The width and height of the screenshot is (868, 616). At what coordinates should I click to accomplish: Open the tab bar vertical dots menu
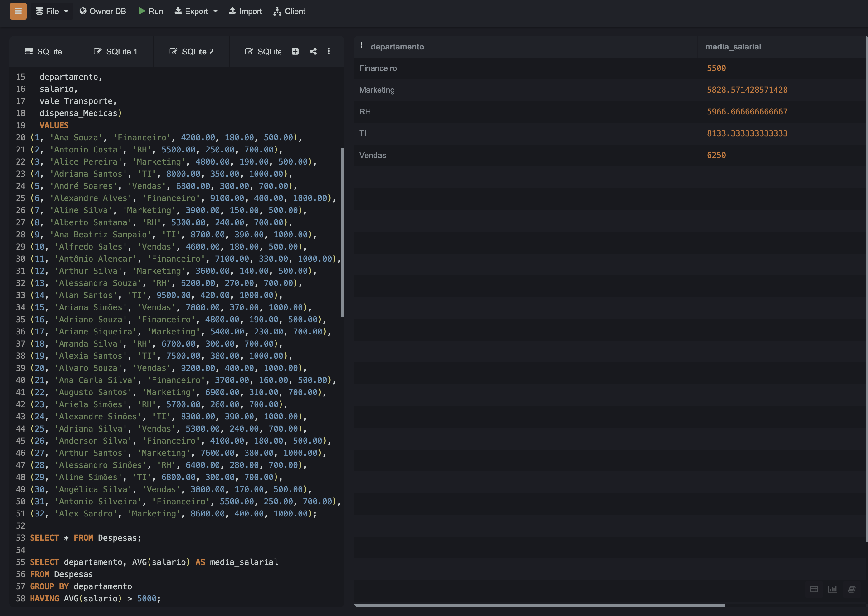[329, 51]
